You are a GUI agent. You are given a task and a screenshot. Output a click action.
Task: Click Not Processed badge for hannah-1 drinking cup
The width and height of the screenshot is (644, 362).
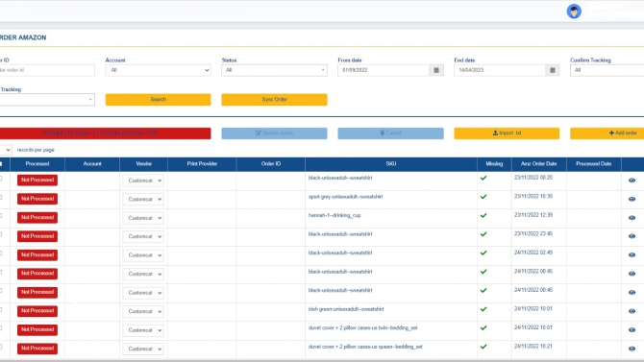pyautogui.click(x=37, y=218)
